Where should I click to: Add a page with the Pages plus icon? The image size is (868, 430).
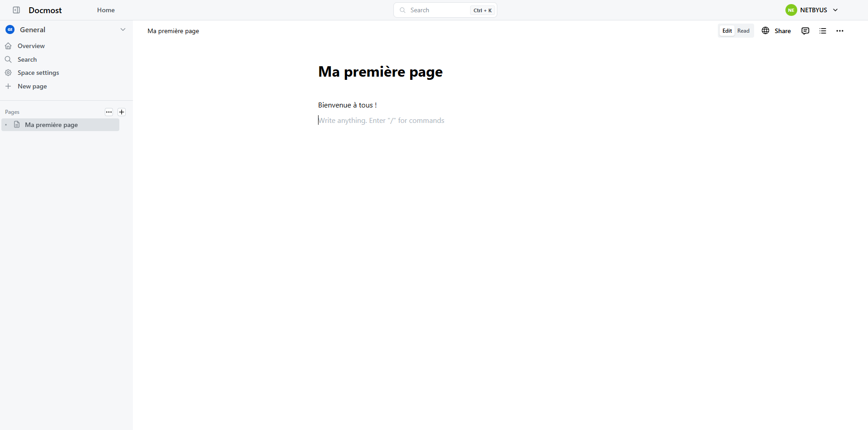[122, 112]
